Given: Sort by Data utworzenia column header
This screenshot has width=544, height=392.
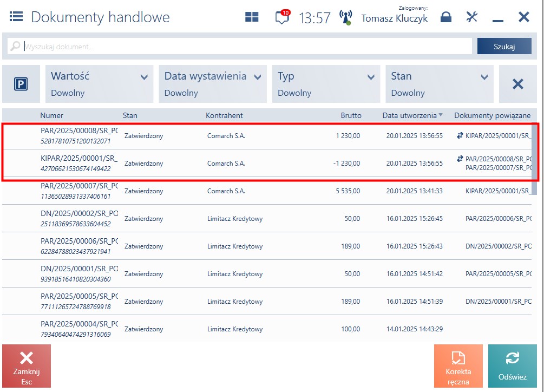Looking at the screenshot, I should pos(410,115).
